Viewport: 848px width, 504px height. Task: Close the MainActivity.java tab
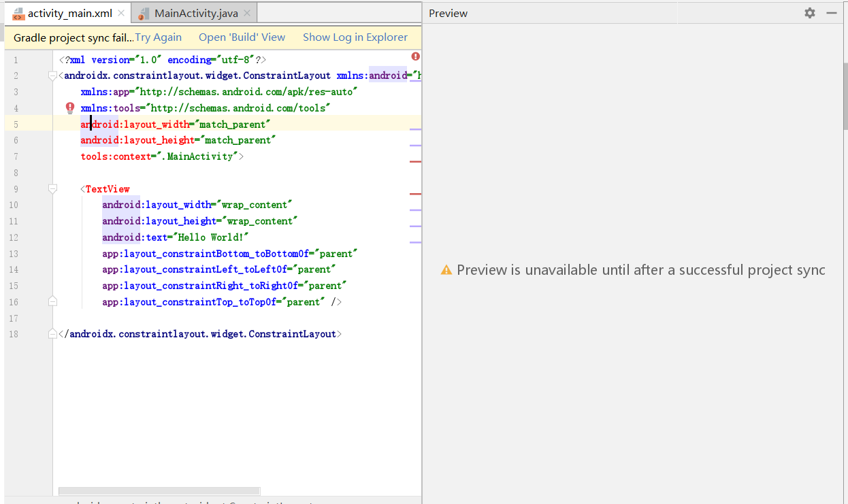(246, 14)
